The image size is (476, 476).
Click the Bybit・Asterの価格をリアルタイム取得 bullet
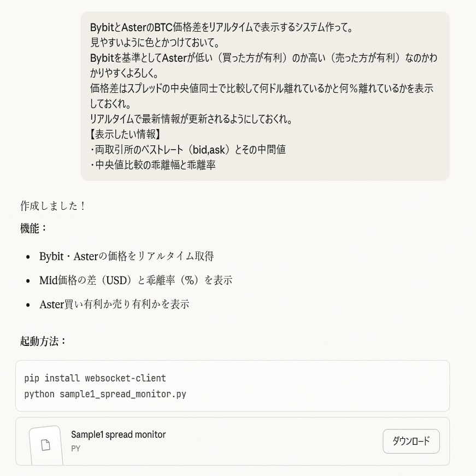(x=126, y=256)
